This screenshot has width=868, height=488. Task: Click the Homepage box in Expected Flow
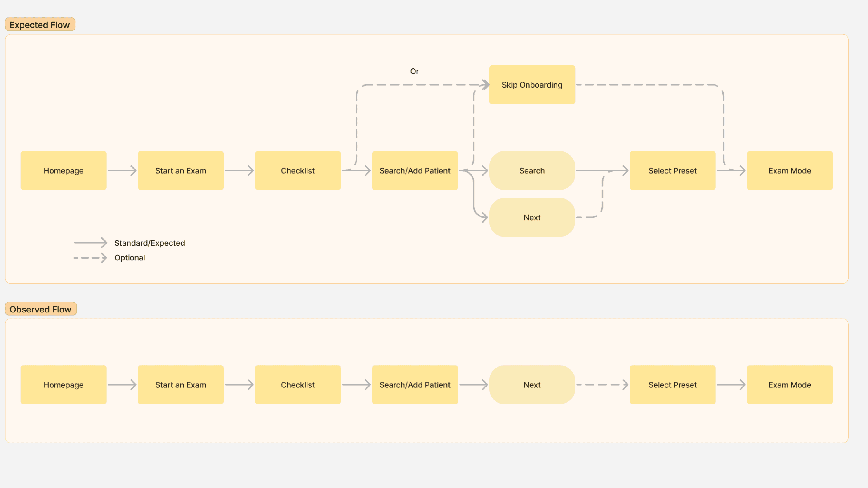click(x=63, y=170)
